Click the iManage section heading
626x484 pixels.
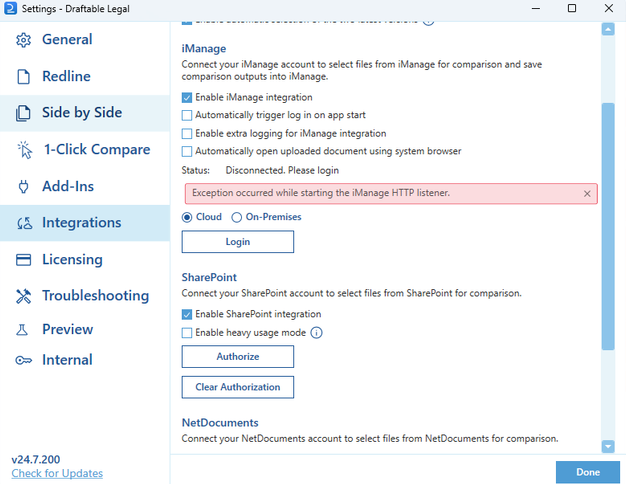pyautogui.click(x=204, y=49)
